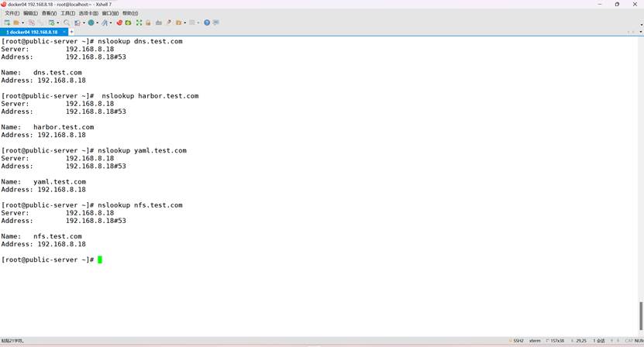Click the command text nslookup dns.test.com

pyautogui.click(x=140, y=41)
